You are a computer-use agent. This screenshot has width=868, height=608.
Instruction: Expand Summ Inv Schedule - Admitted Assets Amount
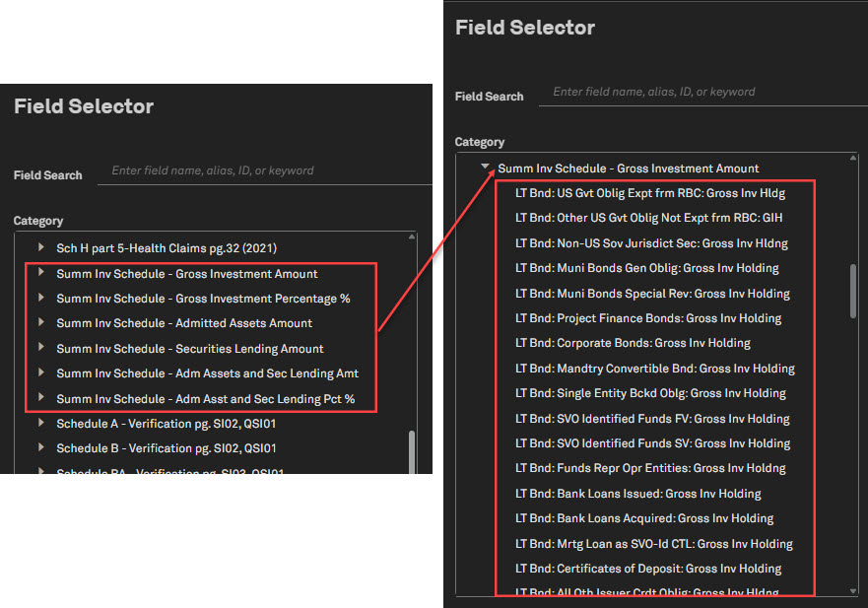pyautogui.click(x=41, y=323)
